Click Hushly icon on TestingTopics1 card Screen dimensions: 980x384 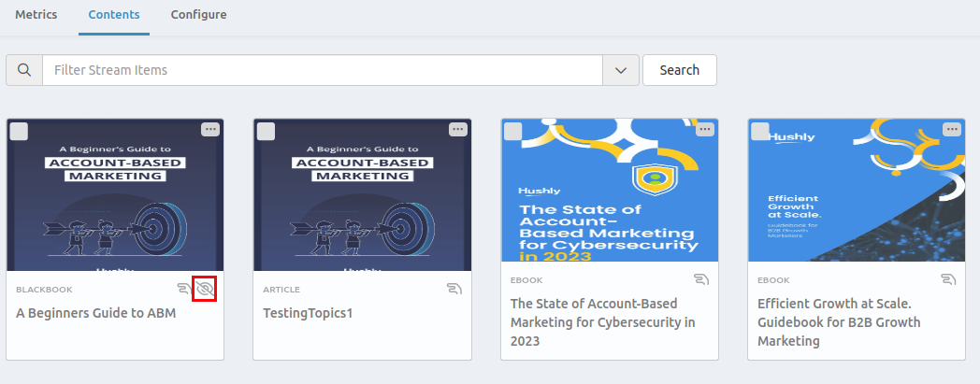[454, 289]
